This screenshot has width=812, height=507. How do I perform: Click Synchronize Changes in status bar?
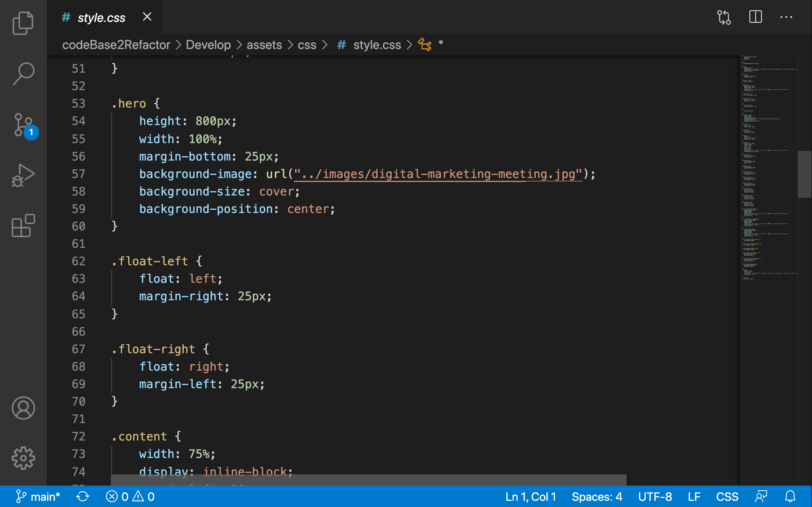[x=83, y=496]
